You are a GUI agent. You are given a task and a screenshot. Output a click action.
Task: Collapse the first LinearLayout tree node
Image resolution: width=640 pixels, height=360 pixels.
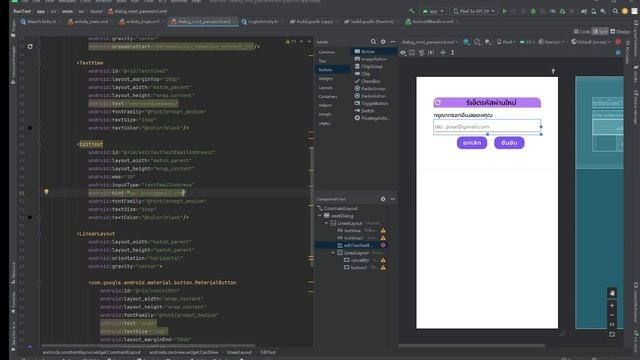click(327, 223)
